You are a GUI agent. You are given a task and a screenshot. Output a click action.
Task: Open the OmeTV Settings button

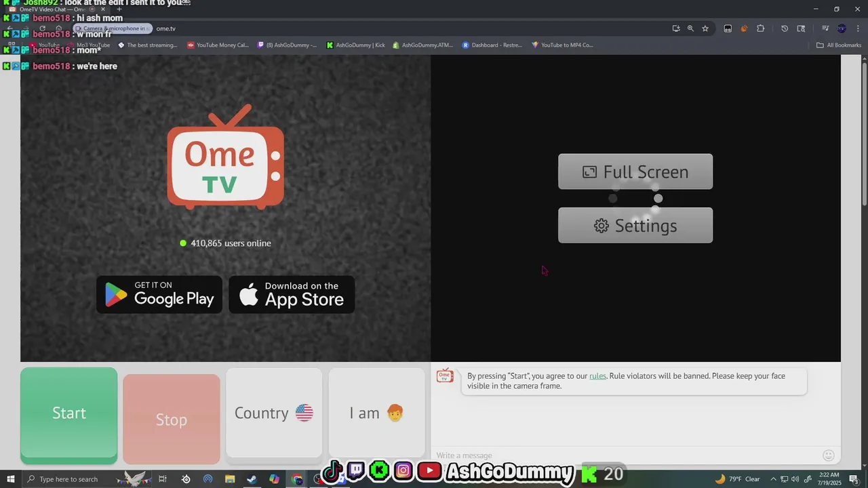point(635,226)
